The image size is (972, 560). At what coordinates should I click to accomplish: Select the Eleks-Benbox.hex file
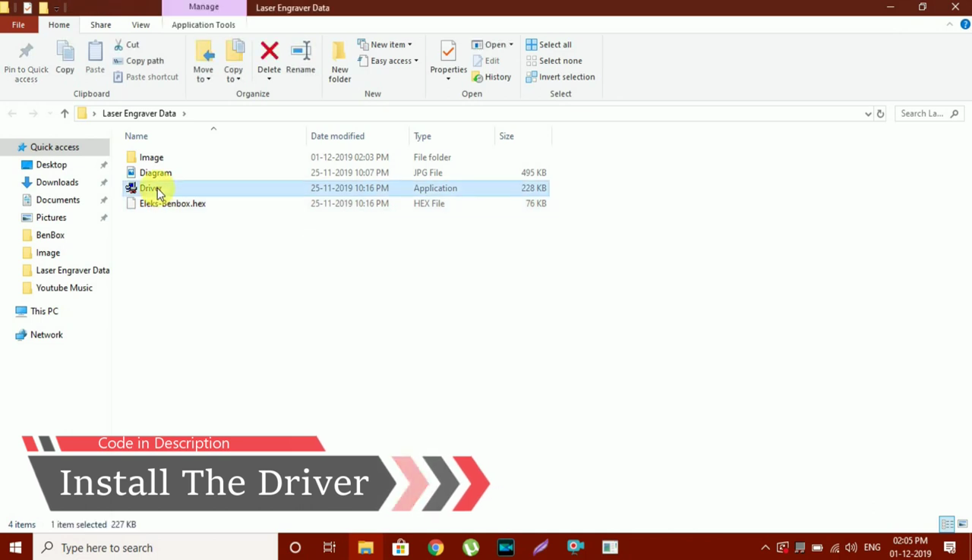coord(336,203)
